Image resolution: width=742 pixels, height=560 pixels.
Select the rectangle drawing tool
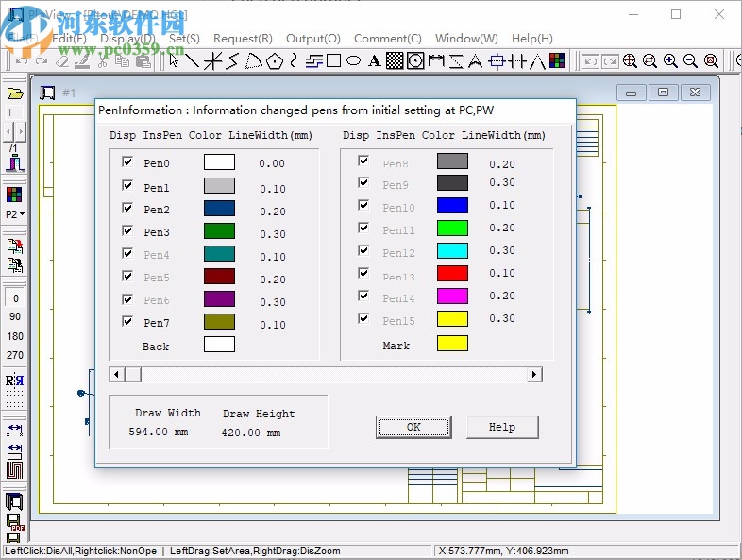click(333, 60)
